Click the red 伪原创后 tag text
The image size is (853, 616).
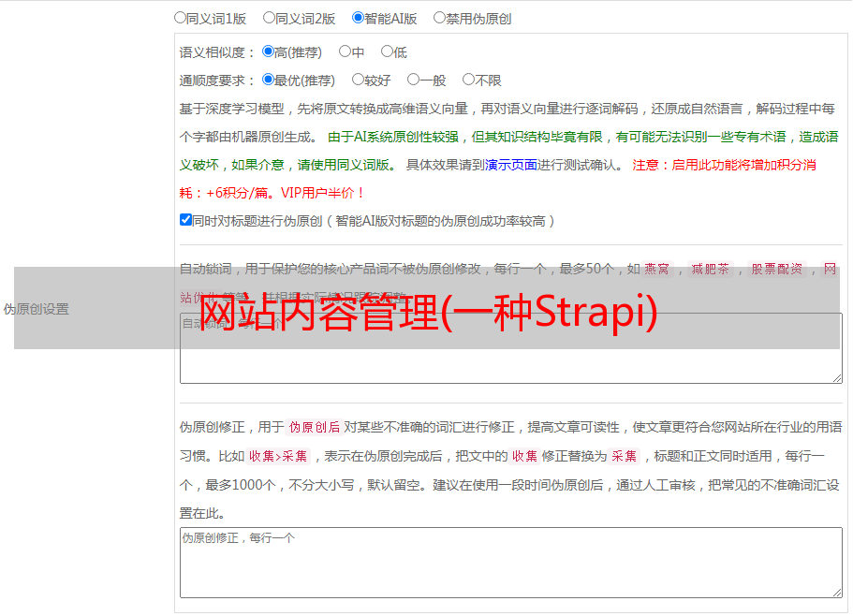click(x=315, y=427)
